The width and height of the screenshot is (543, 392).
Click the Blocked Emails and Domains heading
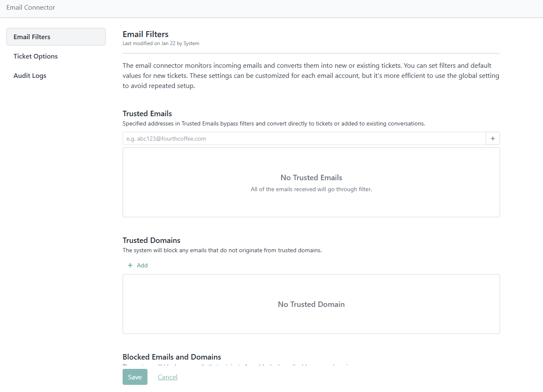coord(171,357)
